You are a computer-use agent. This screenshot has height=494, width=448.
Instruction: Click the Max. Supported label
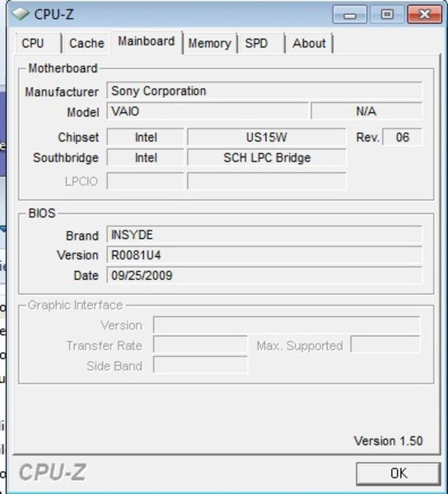[300, 346]
